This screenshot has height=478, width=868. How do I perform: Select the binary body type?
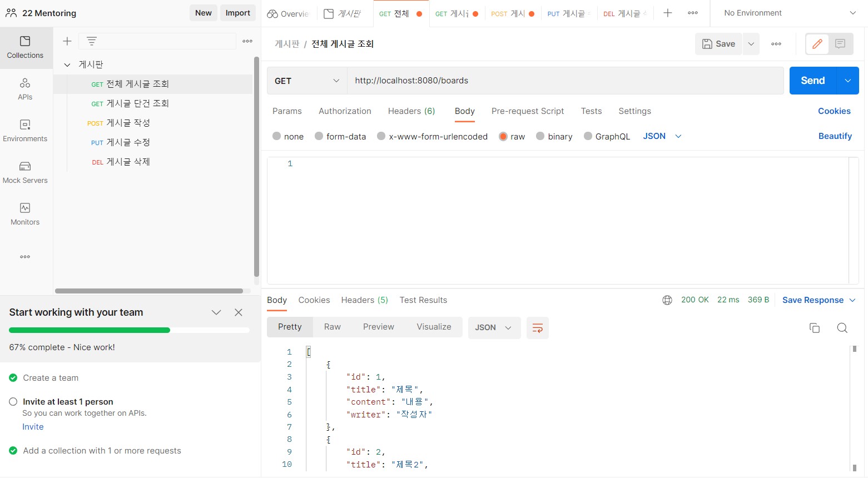pyautogui.click(x=540, y=136)
